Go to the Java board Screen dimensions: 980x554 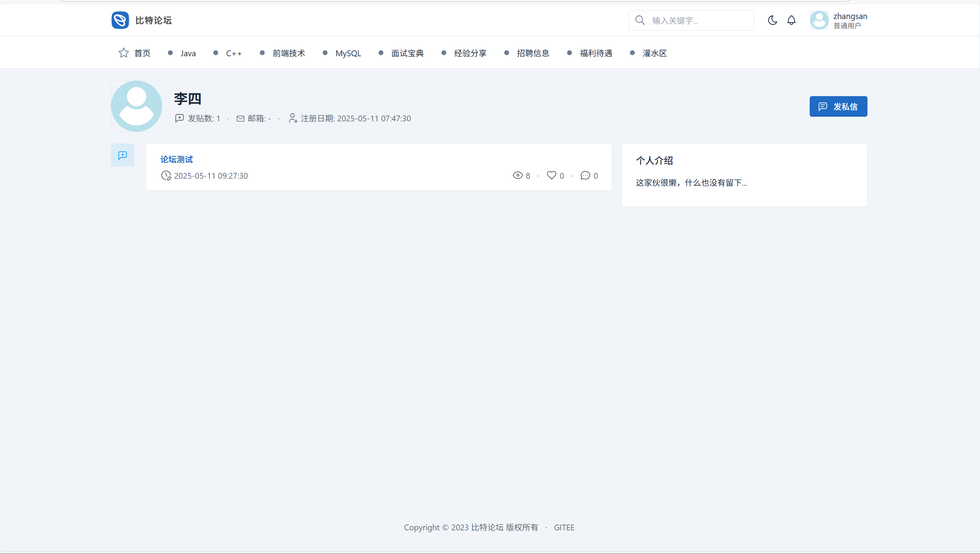point(188,53)
